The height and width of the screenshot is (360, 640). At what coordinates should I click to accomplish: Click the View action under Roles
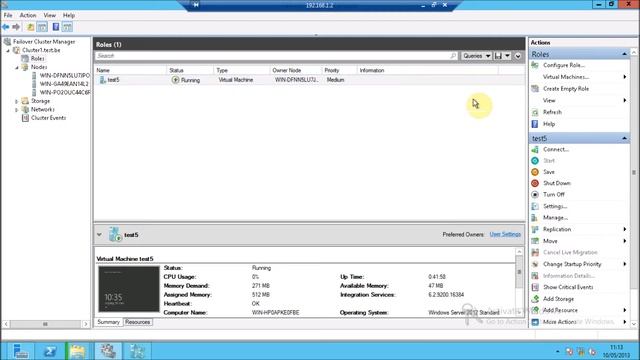(549, 100)
